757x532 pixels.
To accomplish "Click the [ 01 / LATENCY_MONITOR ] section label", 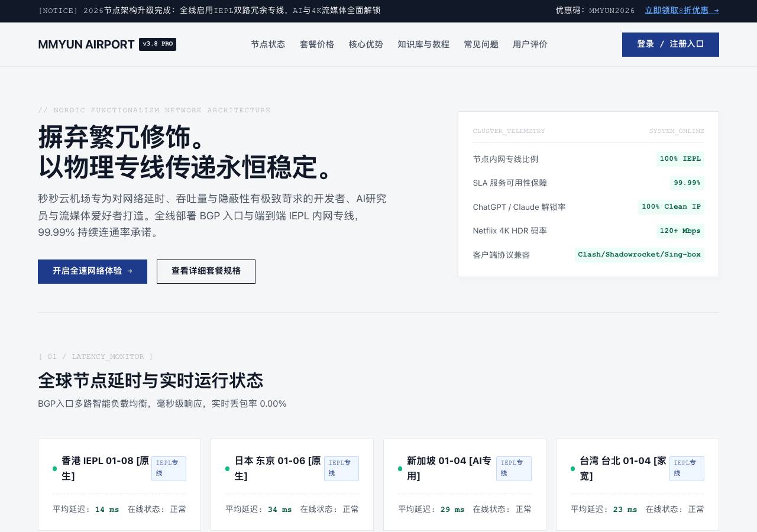I will pos(96,356).
